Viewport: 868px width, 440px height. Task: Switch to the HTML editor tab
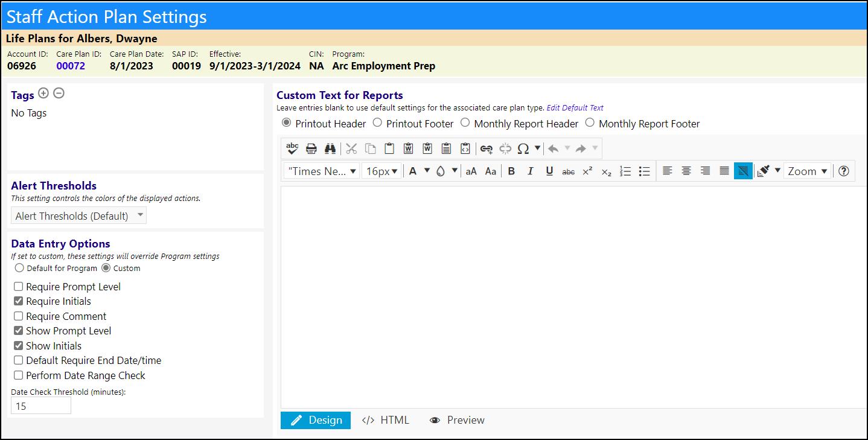[386, 420]
